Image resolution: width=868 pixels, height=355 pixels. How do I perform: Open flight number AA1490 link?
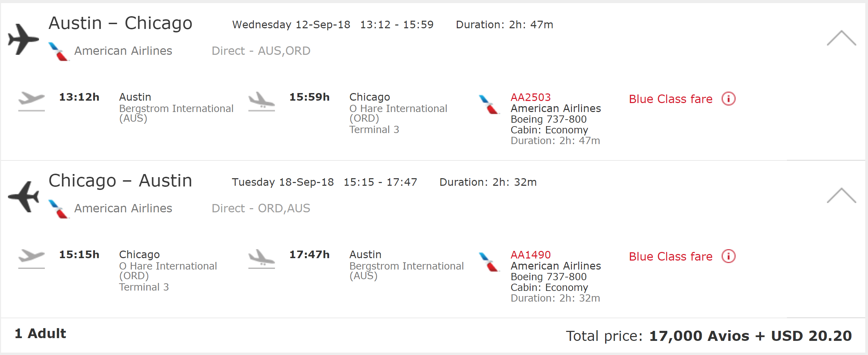pyautogui.click(x=531, y=255)
